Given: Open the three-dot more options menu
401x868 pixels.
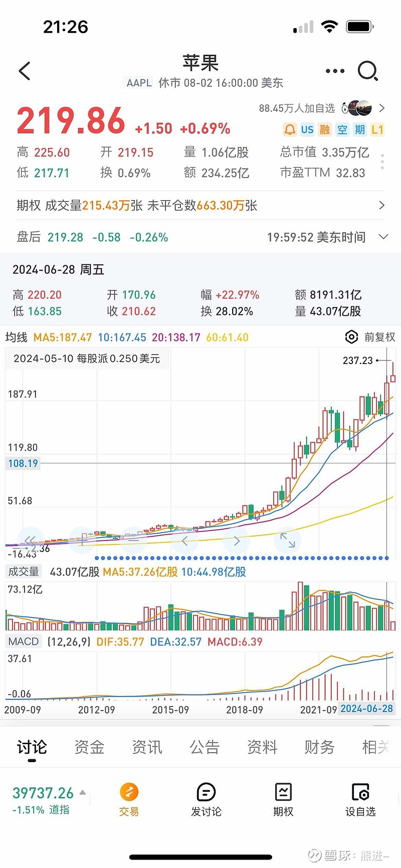Looking at the screenshot, I should click(x=335, y=71).
